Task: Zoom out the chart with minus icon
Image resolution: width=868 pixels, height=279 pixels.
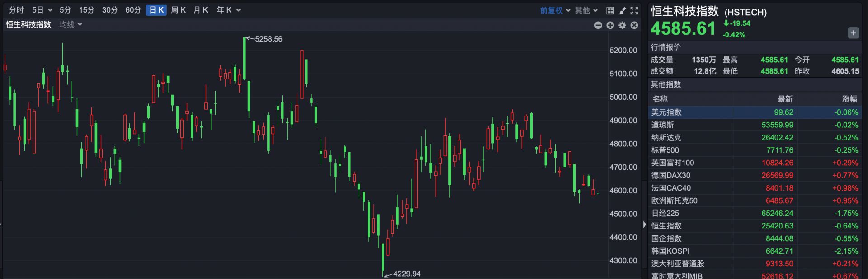Action: click(598, 25)
